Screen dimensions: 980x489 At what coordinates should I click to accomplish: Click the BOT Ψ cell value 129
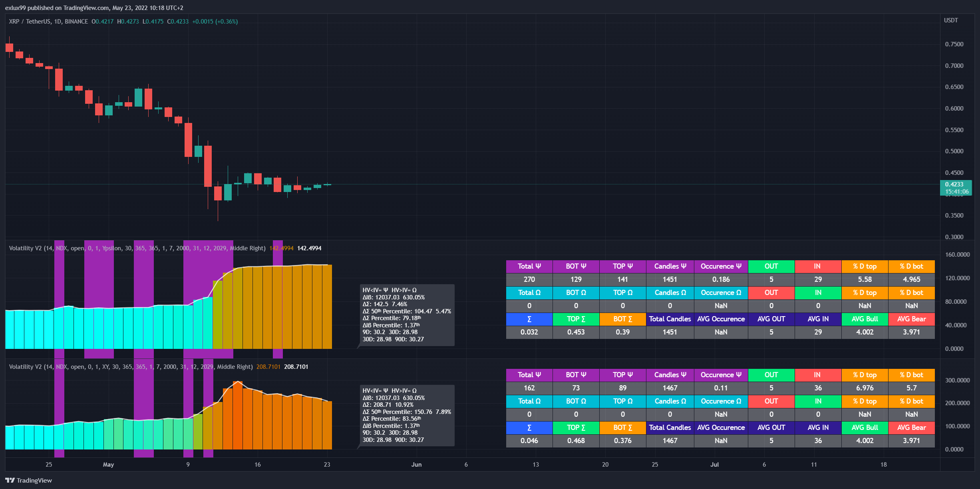576,279
